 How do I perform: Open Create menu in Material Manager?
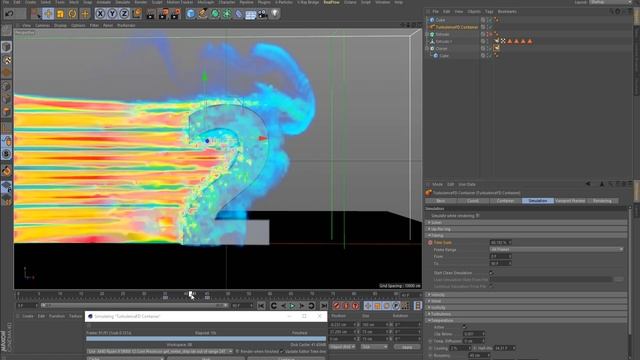(27, 316)
